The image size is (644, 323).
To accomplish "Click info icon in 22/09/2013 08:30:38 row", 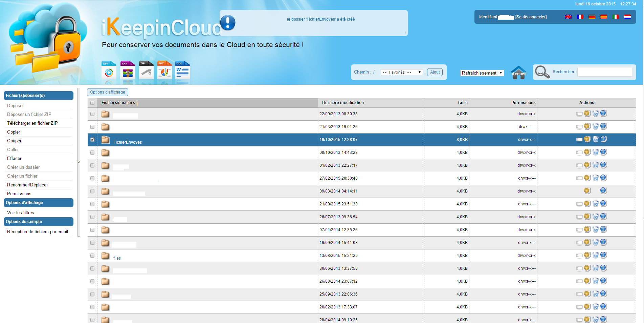I will pos(604,113).
